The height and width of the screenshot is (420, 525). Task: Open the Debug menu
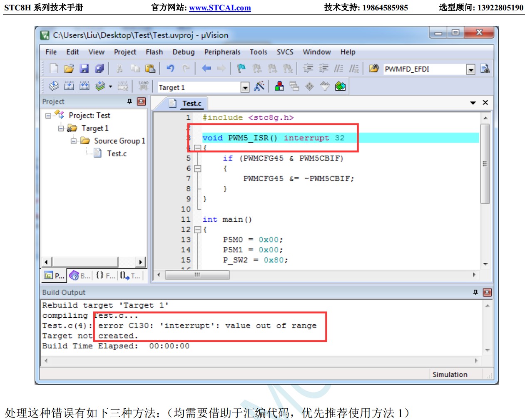pos(184,52)
